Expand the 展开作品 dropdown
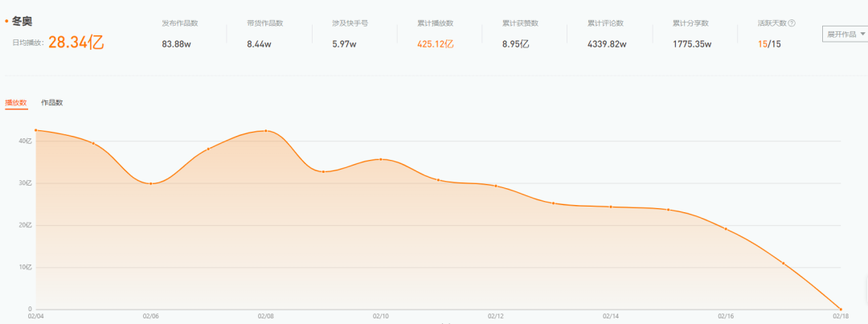 tap(845, 35)
